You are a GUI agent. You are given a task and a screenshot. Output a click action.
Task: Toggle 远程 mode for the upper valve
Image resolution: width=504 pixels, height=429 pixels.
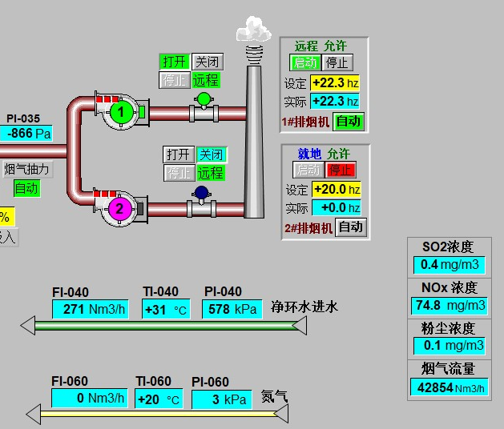click(206, 80)
